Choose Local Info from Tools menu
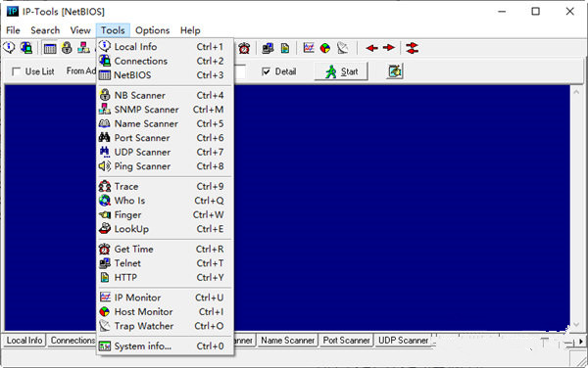 tap(165, 47)
